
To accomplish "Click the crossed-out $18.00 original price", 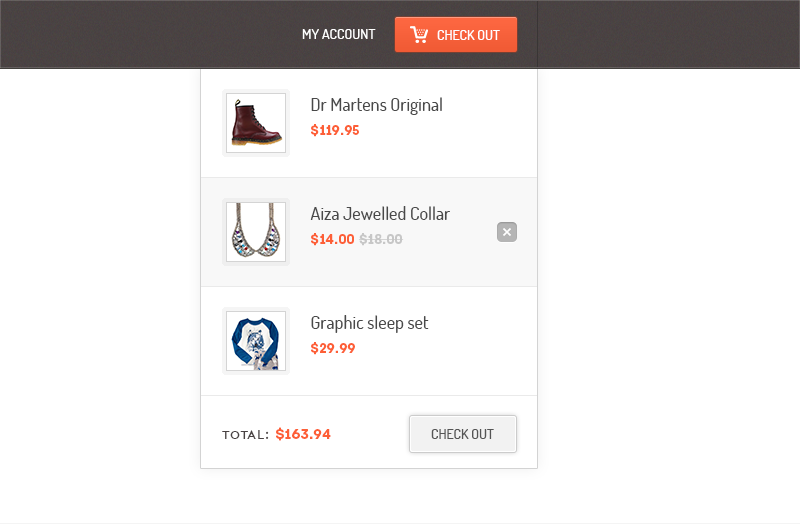I will click(381, 239).
